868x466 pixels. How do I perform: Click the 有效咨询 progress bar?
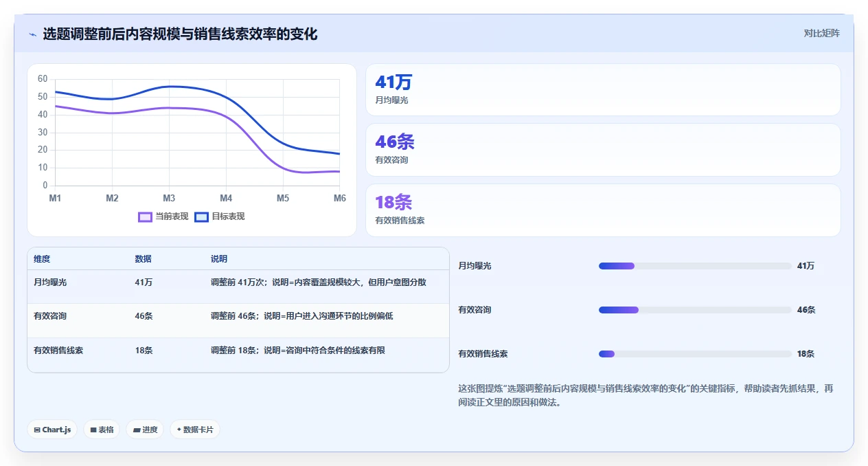click(695, 310)
